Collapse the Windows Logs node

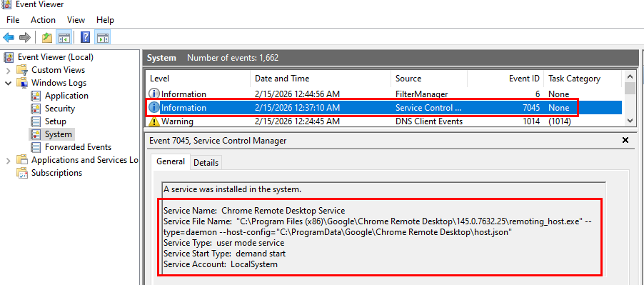pyautogui.click(x=9, y=83)
